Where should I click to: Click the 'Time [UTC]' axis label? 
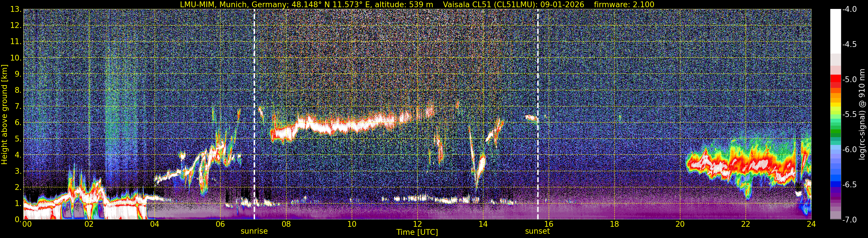(417, 232)
